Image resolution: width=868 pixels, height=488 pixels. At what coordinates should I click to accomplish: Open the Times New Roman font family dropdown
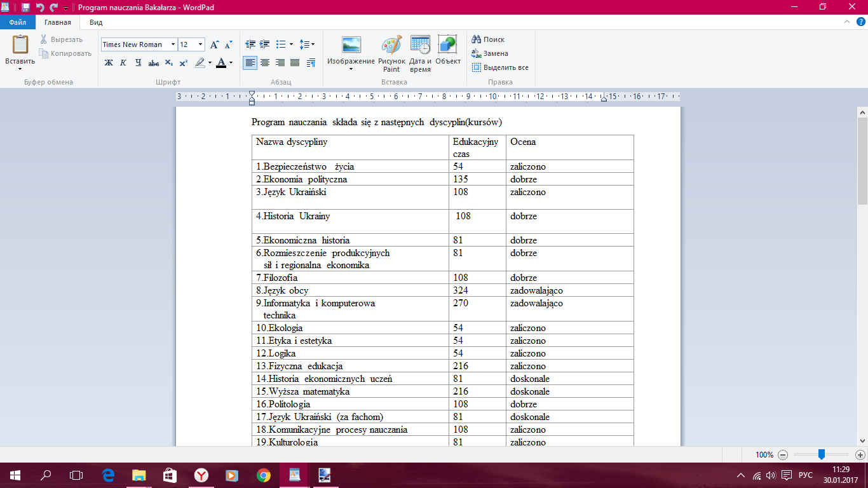173,44
